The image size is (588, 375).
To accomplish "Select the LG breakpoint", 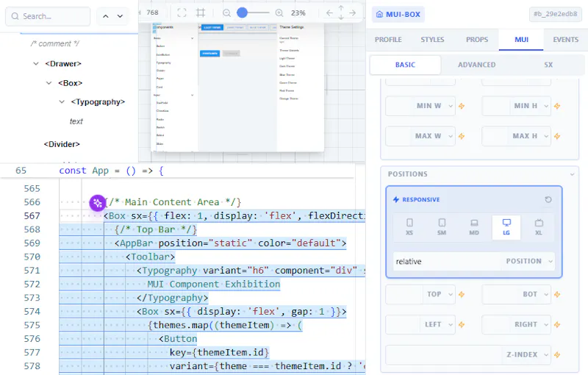I will 506,227.
